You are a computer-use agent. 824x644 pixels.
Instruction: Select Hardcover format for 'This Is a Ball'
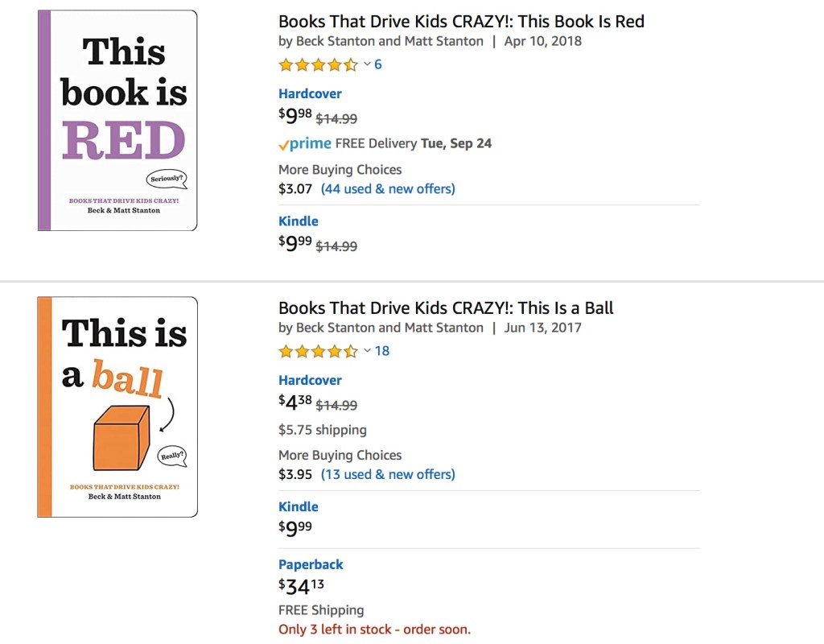tap(310, 380)
